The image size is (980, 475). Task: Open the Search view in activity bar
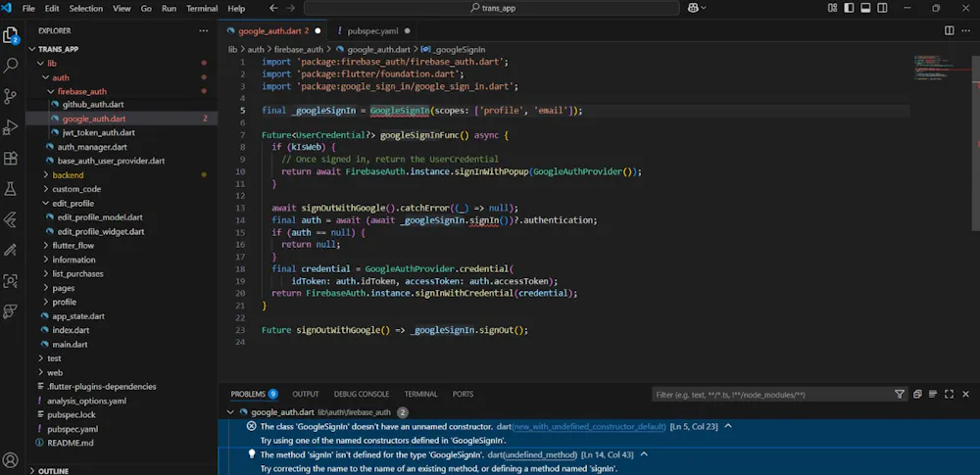coord(11,66)
